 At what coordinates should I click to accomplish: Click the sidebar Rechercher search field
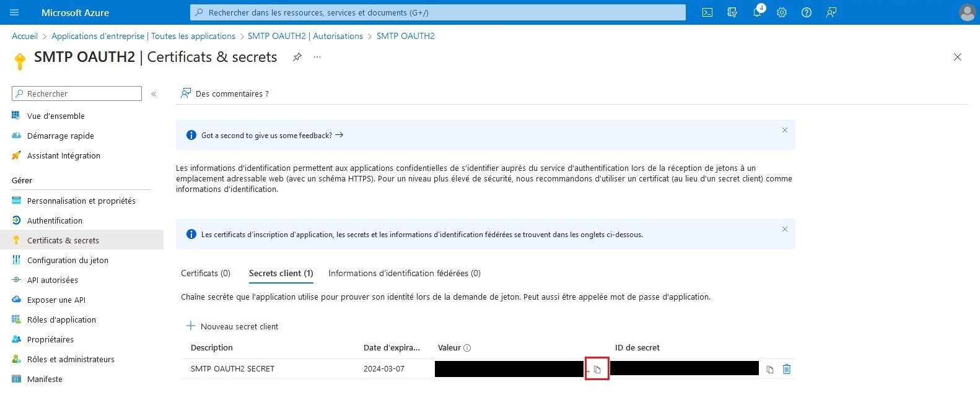77,93
